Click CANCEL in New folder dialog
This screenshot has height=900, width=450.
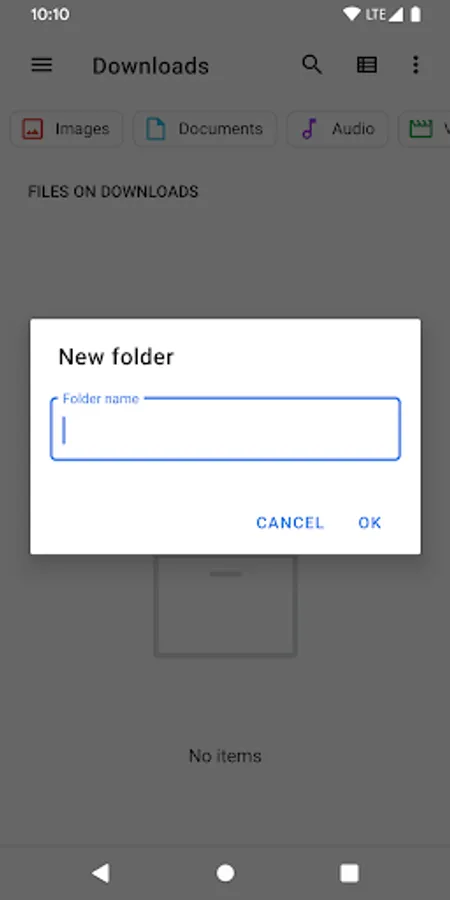(x=290, y=522)
